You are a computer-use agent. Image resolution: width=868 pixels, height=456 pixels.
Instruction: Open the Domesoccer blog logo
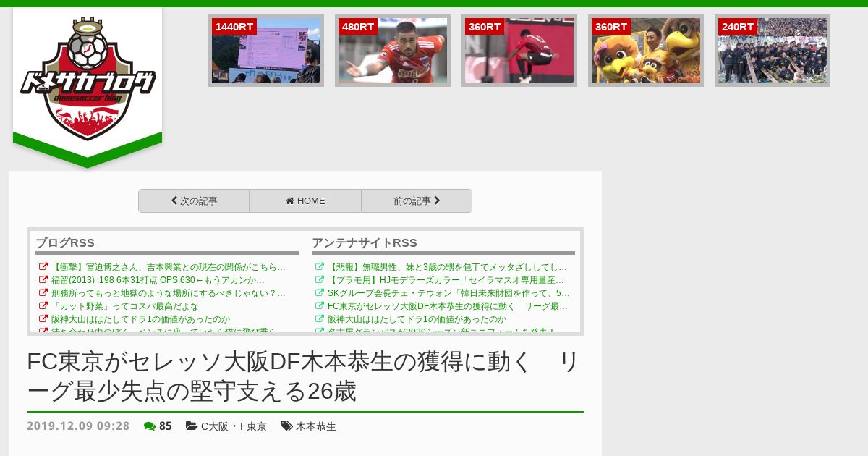88,79
